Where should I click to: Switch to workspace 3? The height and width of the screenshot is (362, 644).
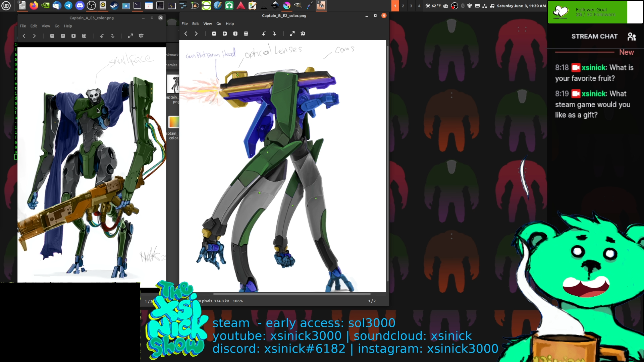[x=411, y=6]
